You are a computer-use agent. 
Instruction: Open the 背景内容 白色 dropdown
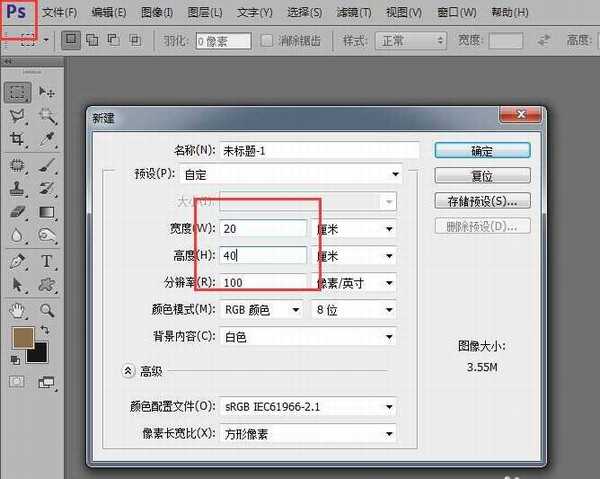pos(308,337)
